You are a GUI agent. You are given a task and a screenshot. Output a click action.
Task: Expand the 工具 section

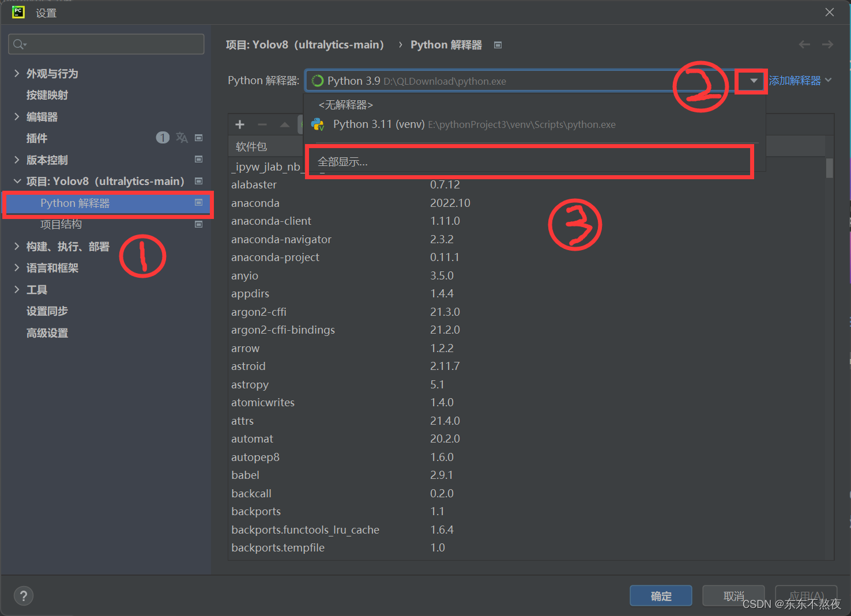(x=17, y=289)
